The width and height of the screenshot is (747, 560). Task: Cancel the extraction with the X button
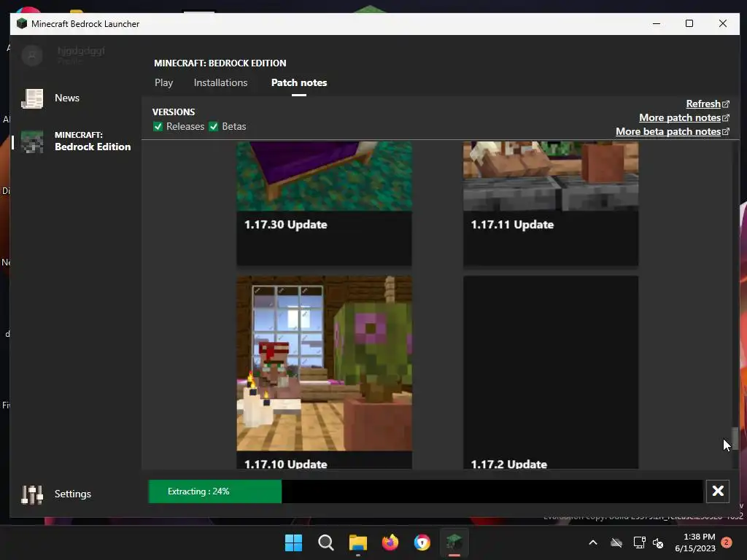[718, 491]
